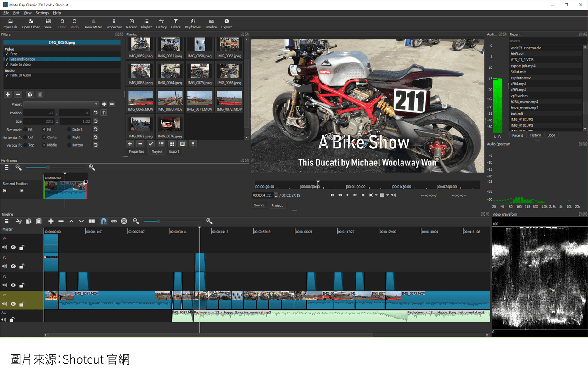Switch to the Source player tab
Image resolution: width=588 pixels, height=376 pixels.
[x=260, y=205]
